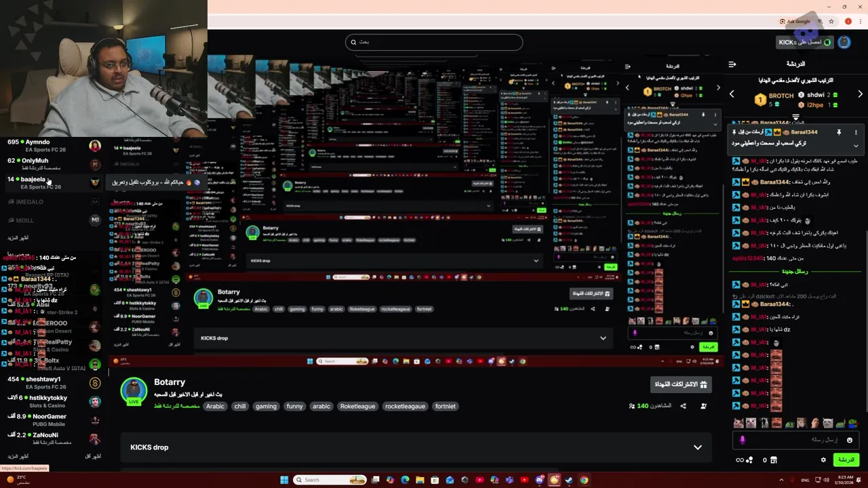Open the options menu of the pinned message
The height and width of the screenshot is (488, 868).
click(856, 133)
